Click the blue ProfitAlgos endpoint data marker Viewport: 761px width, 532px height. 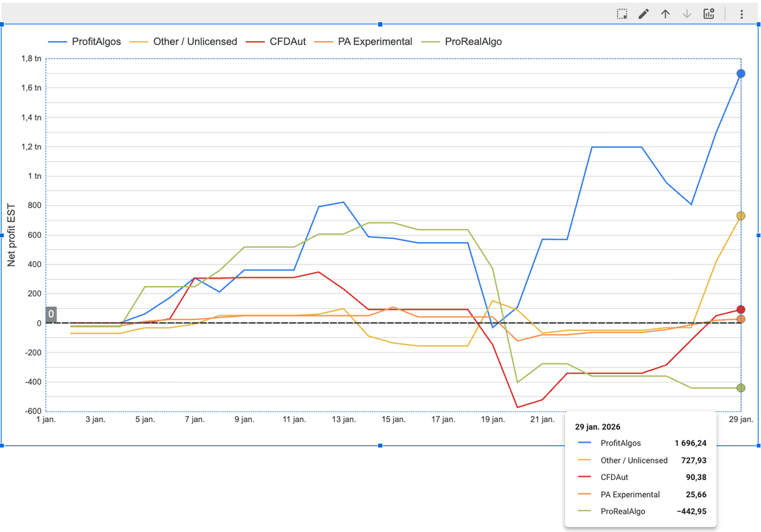tap(741, 74)
